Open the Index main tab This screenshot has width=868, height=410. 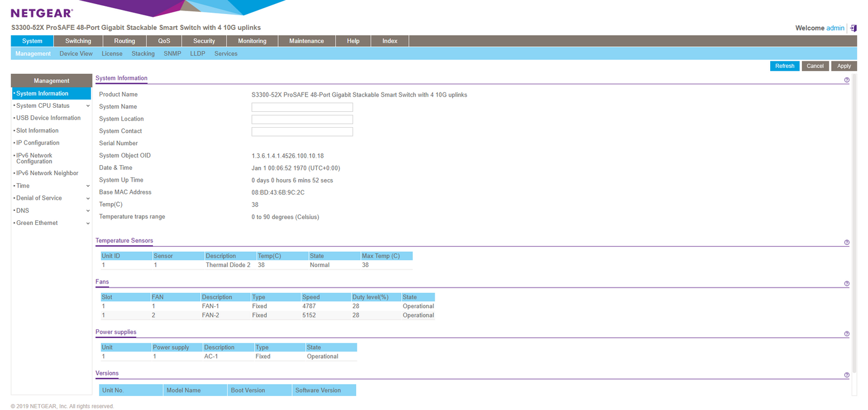[390, 41]
